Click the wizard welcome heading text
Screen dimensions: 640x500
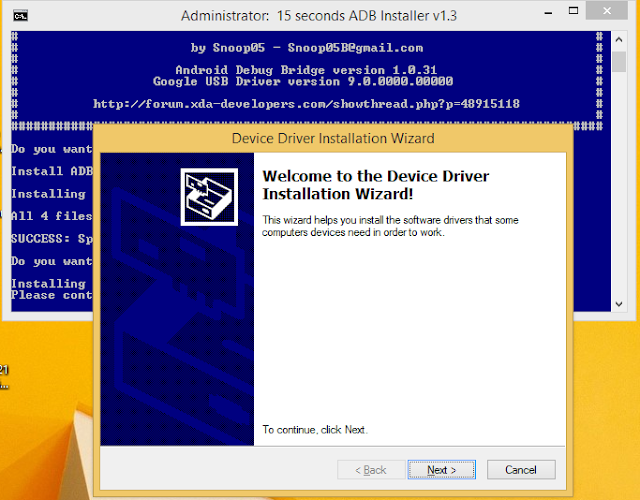point(376,185)
